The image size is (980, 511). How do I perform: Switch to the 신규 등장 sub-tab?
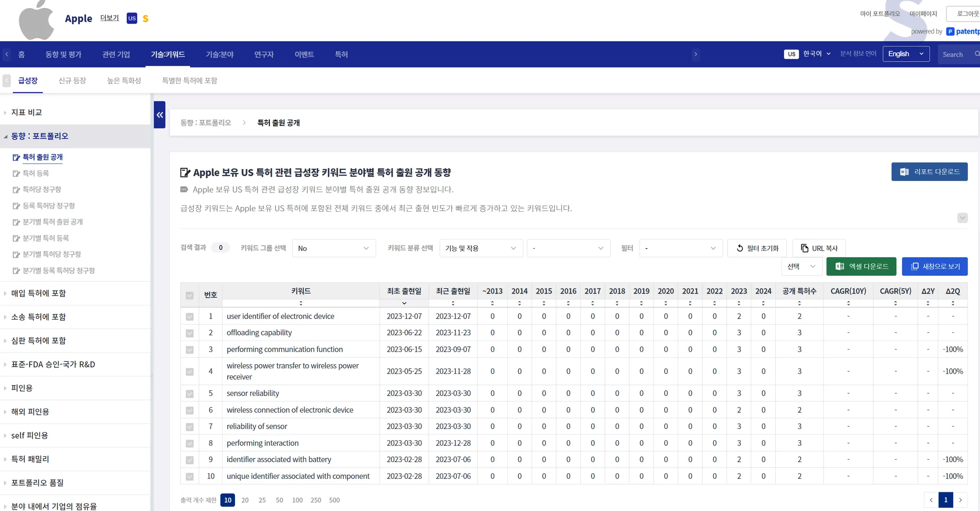72,80
